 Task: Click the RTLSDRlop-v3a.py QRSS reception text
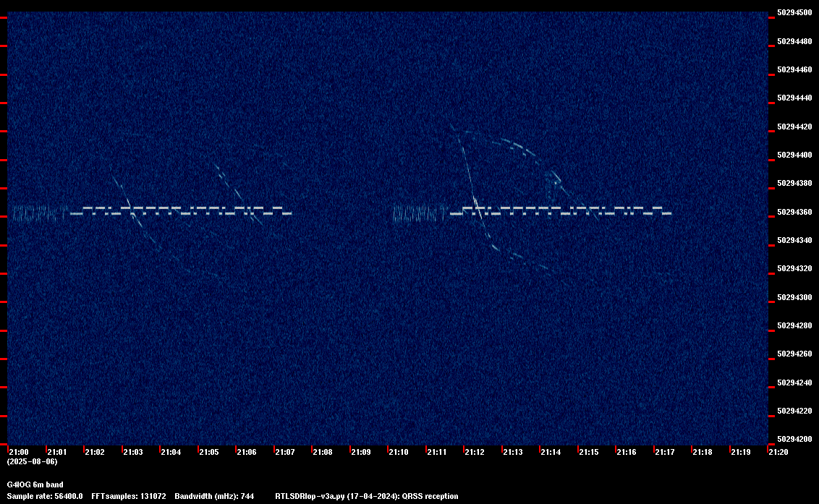[x=367, y=496]
